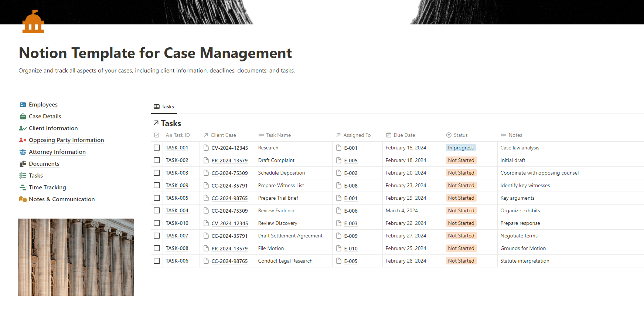
Task: Click page icon beside E-009
Action: [x=339, y=236]
